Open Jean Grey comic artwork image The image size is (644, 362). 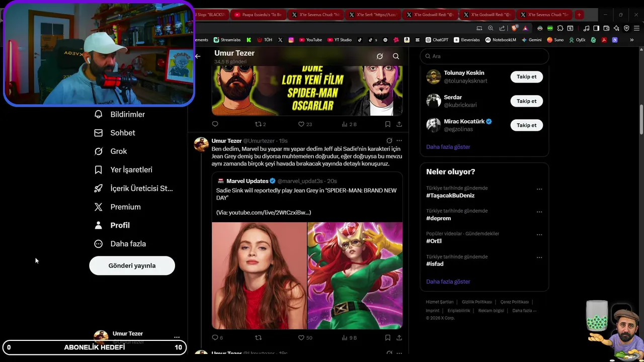coord(355,276)
